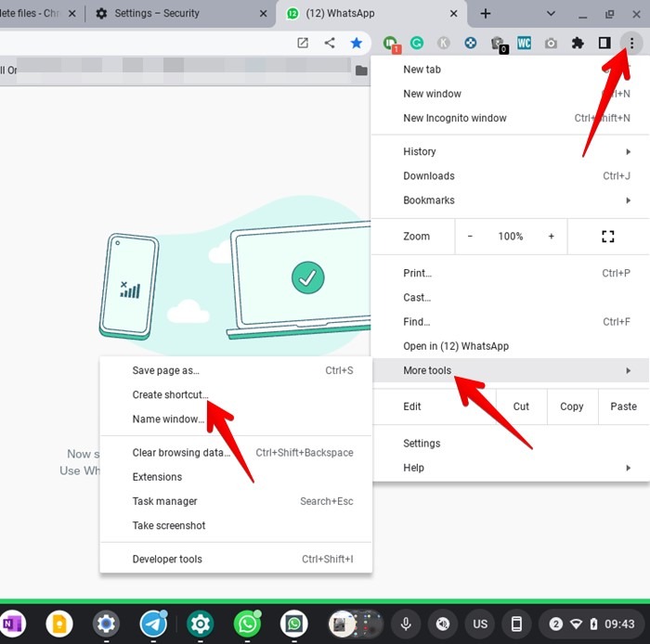Viewport: 650px width, 644px height.
Task: Open the bookmarks folder icon
Action: [361, 71]
